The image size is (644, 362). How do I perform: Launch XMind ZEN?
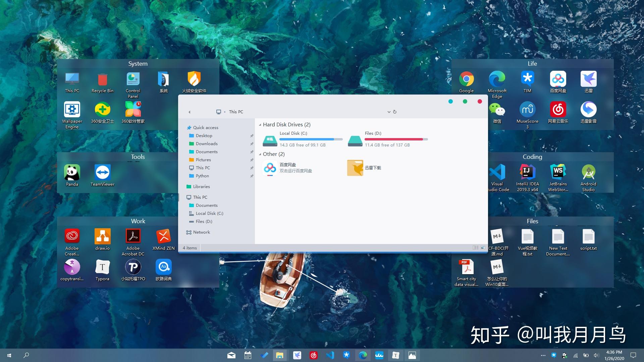click(x=163, y=236)
